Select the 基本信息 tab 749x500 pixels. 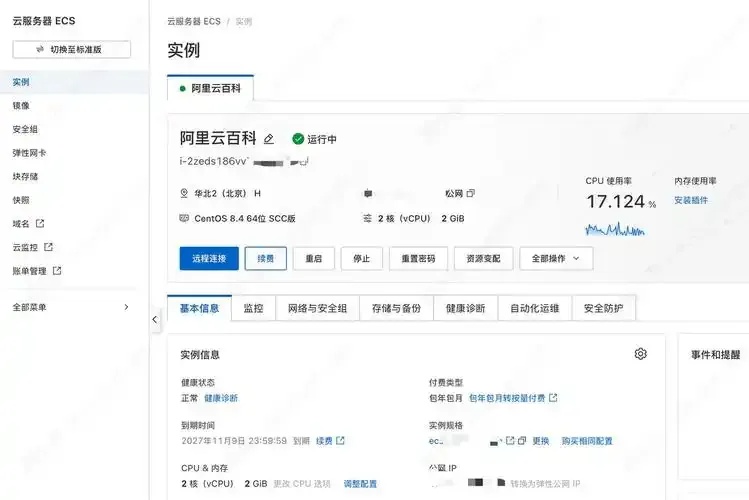pyautogui.click(x=200, y=309)
